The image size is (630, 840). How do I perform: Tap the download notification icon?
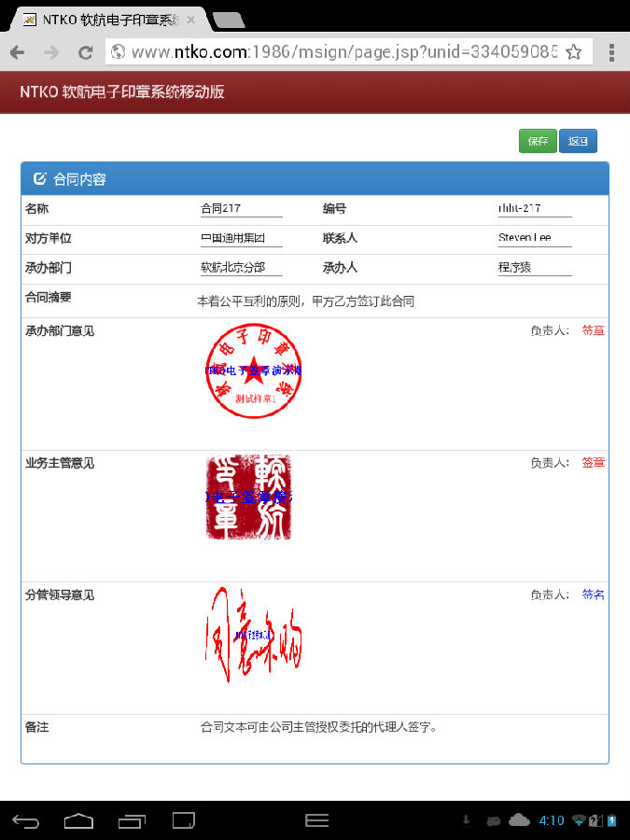click(467, 819)
